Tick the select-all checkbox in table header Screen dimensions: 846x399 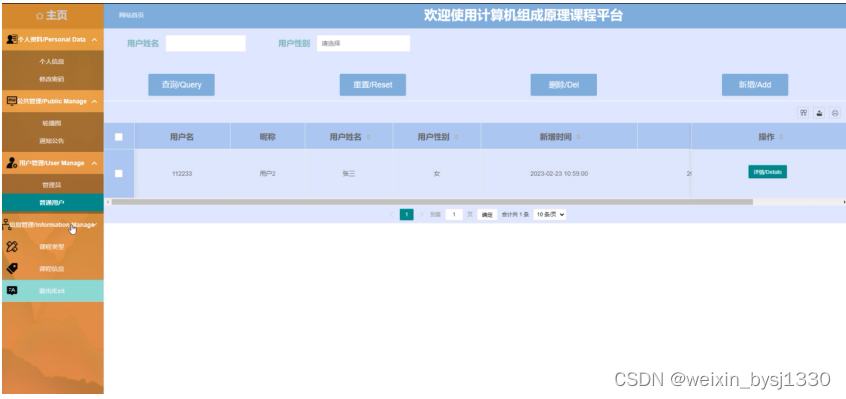(119, 137)
